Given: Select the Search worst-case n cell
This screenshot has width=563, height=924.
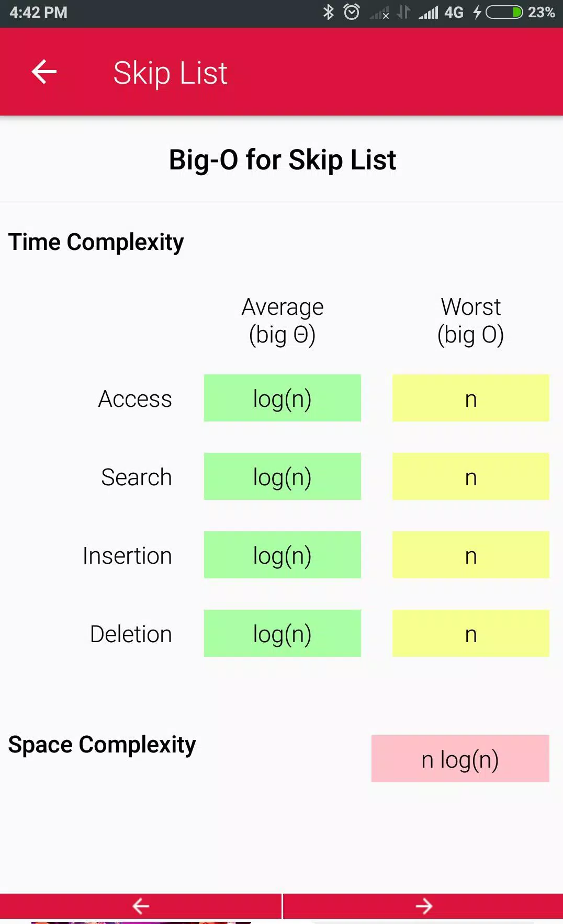Looking at the screenshot, I should click(470, 477).
